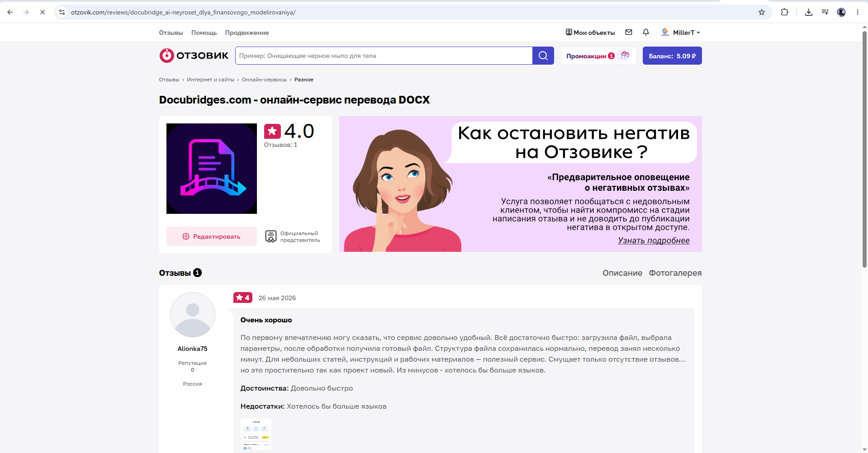The width and height of the screenshot is (868, 453).
Task: Click the search magnifier button
Action: pos(543,56)
